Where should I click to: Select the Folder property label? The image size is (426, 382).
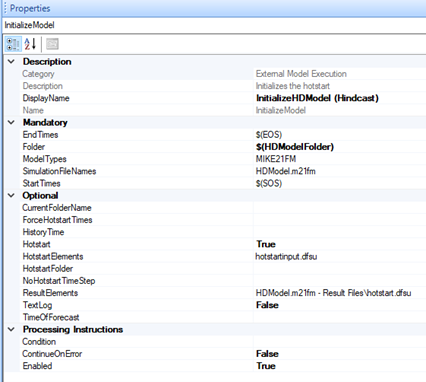tap(34, 147)
